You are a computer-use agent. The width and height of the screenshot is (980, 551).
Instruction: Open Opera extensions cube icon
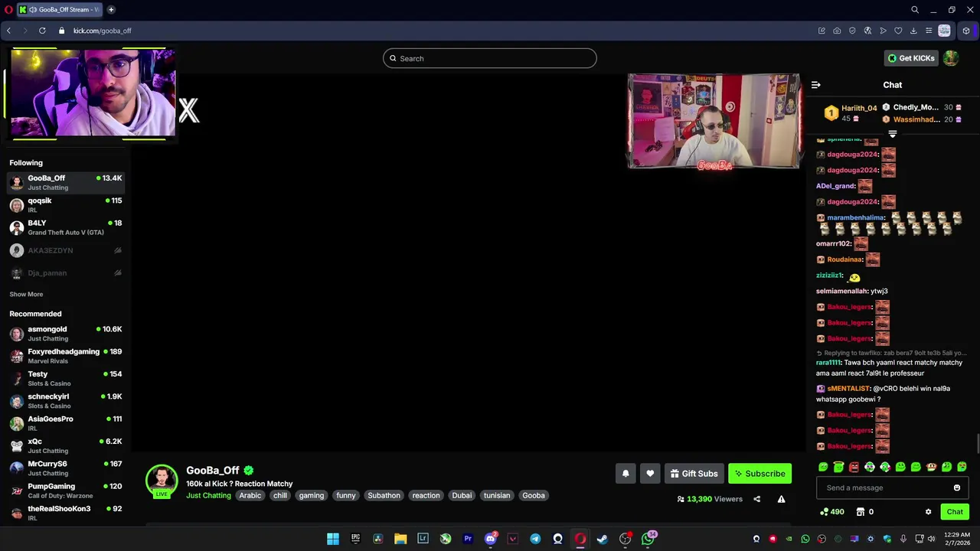point(966,31)
